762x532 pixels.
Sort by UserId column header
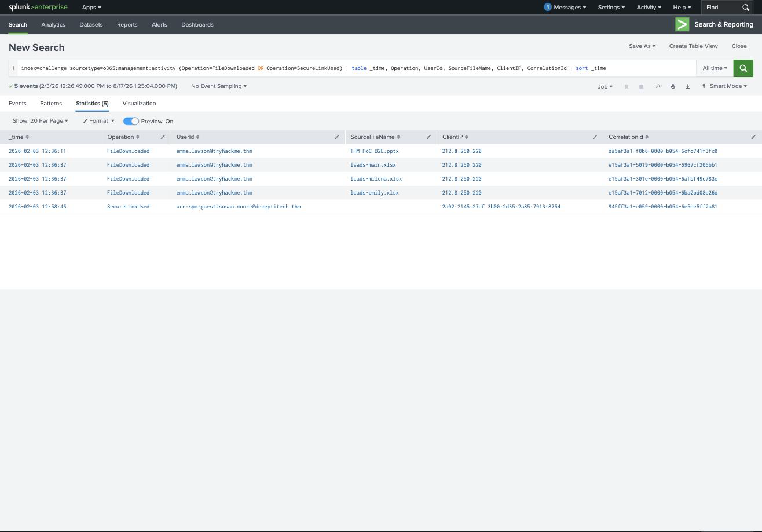(188, 137)
